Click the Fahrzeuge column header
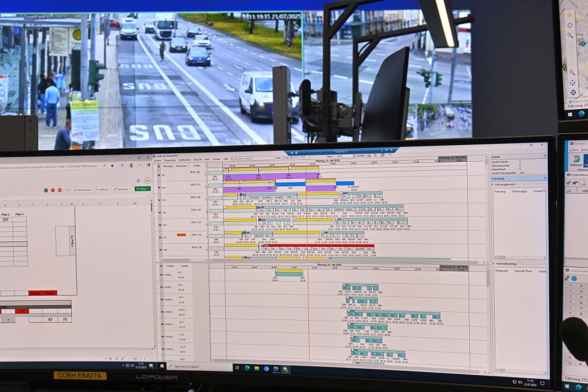 168,166
